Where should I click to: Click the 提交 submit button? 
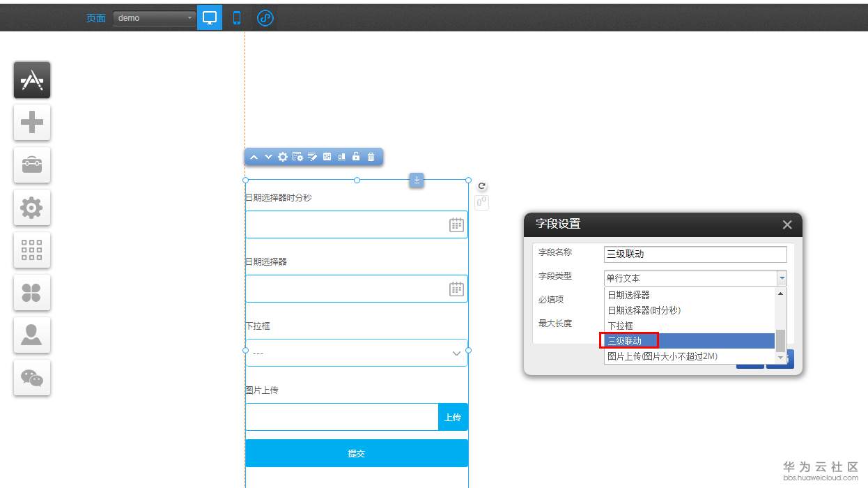(357, 453)
